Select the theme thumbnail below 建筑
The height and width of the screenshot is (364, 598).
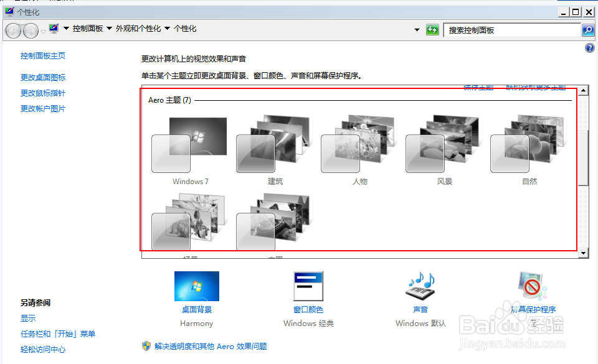pyautogui.click(x=274, y=222)
